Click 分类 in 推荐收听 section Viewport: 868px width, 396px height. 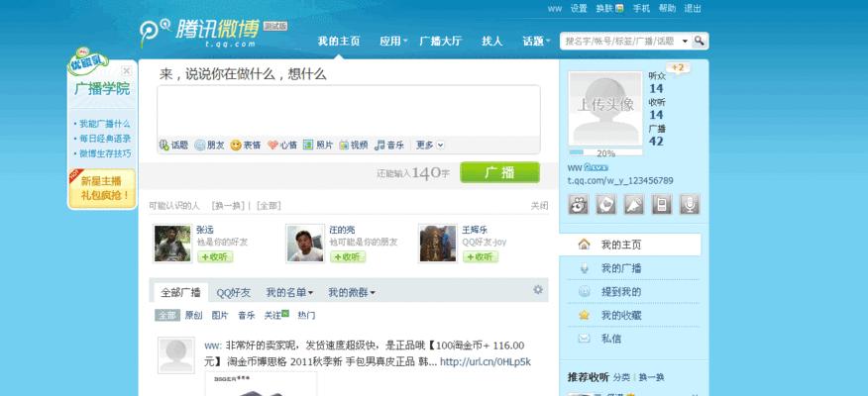pyautogui.click(x=621, y=377)
